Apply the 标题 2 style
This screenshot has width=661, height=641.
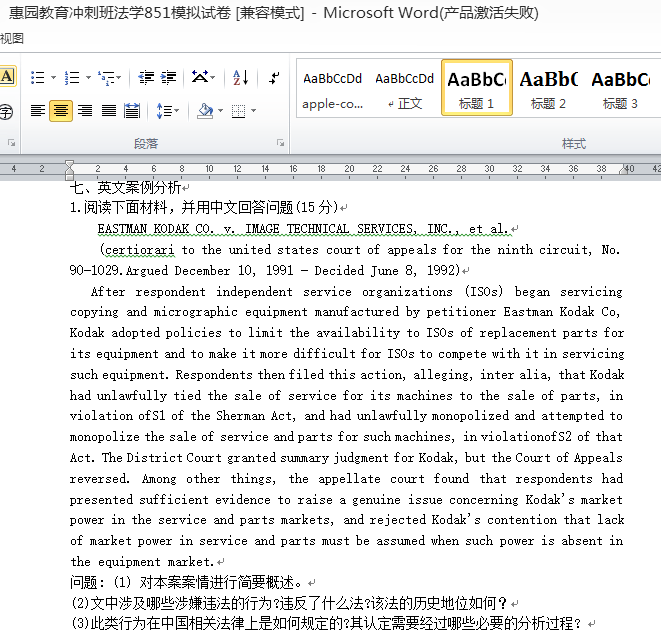(548, 88)
